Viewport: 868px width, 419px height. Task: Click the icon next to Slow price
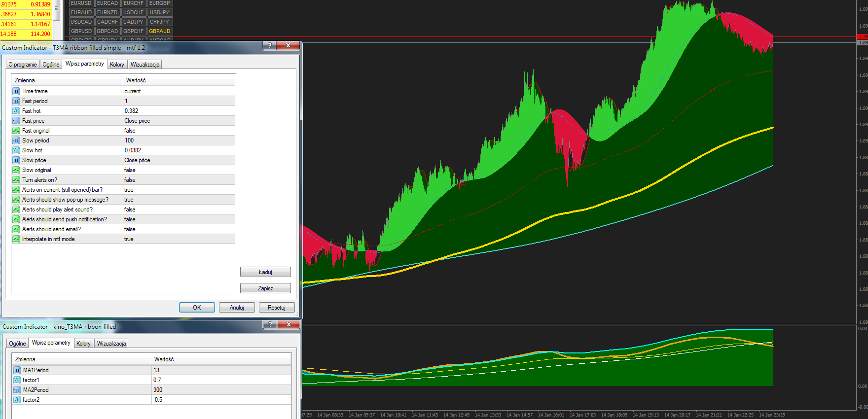click(x=16, y=160)
